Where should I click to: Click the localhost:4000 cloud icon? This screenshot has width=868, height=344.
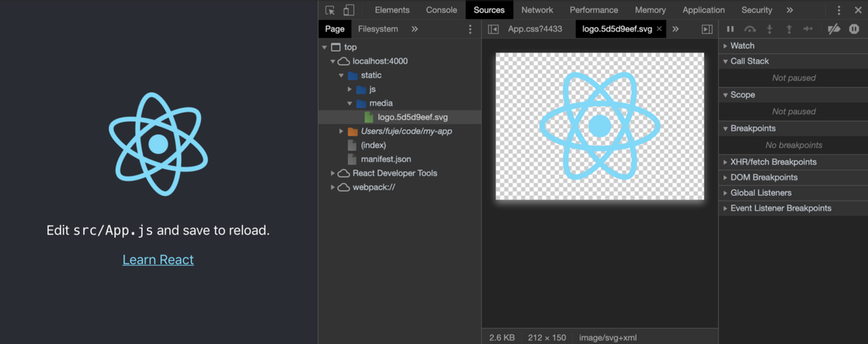coord(344,61)
